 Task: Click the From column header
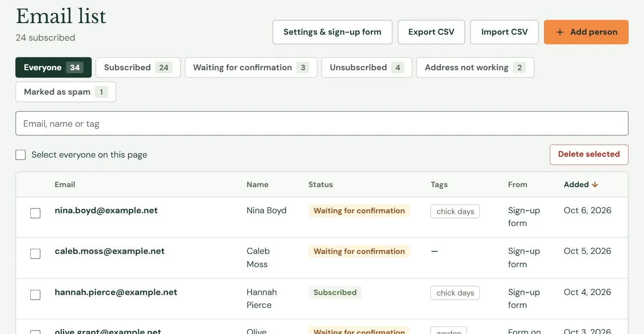coord(517,185)
